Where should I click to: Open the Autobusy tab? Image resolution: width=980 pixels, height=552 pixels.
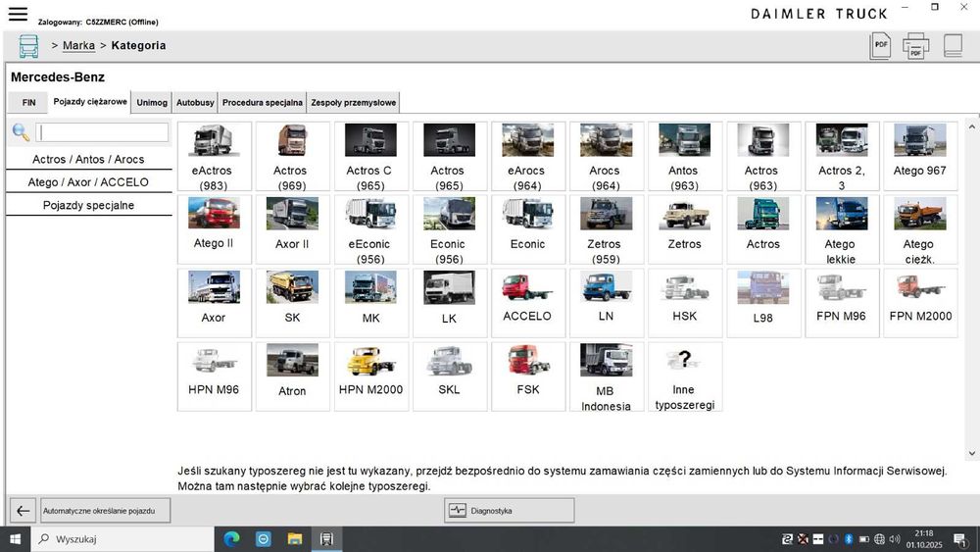pos(195,102)
